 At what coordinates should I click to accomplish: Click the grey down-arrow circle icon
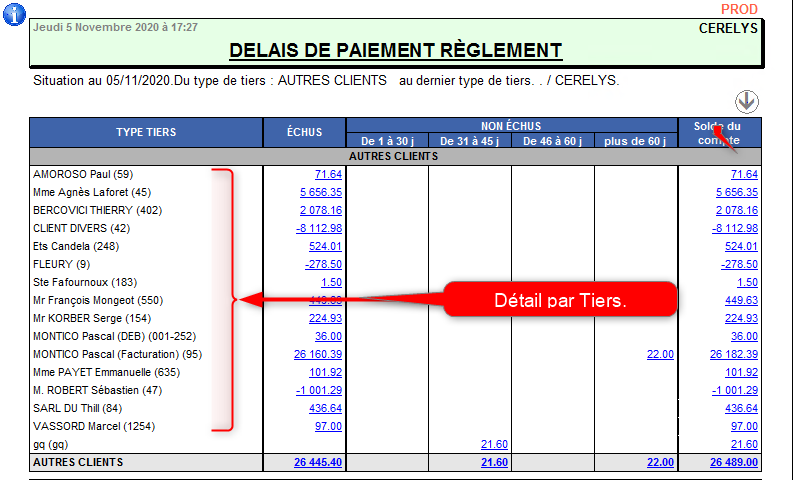[x=747, y=101]
